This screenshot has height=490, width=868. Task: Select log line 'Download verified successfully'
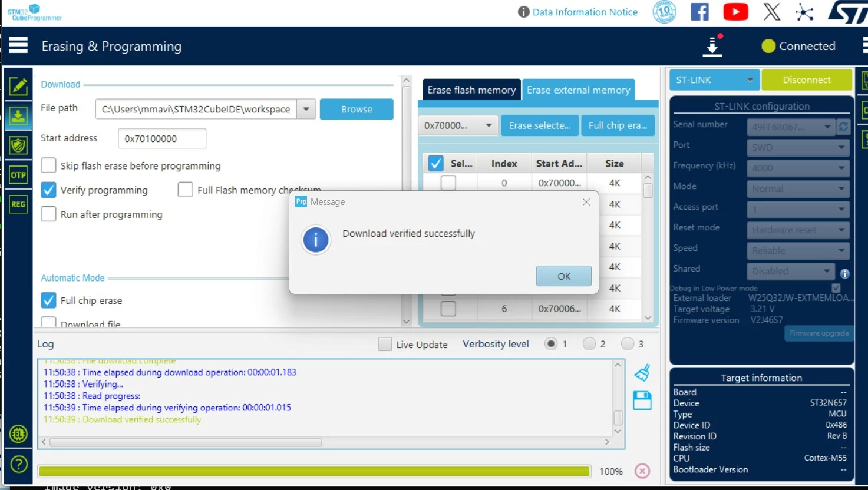123,419
